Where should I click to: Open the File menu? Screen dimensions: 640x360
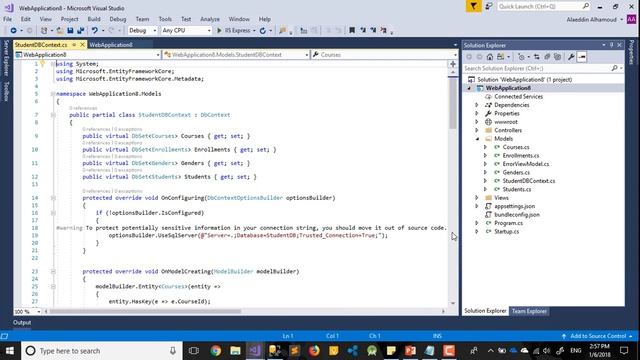coord(7,19)
